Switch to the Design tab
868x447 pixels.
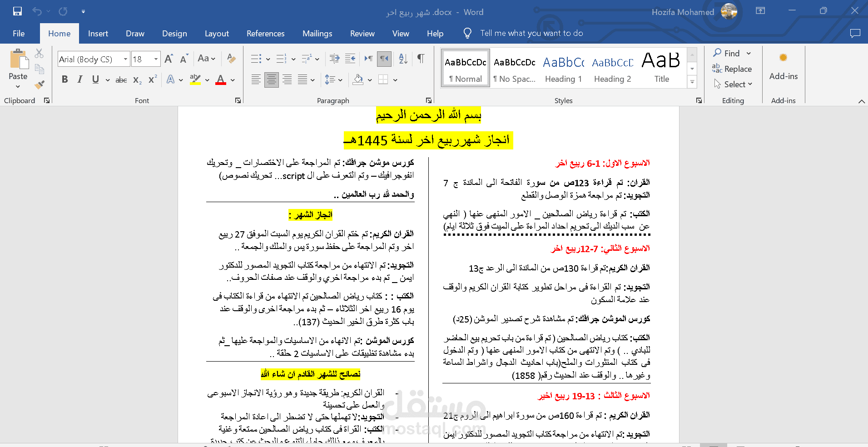click(174, 33)
